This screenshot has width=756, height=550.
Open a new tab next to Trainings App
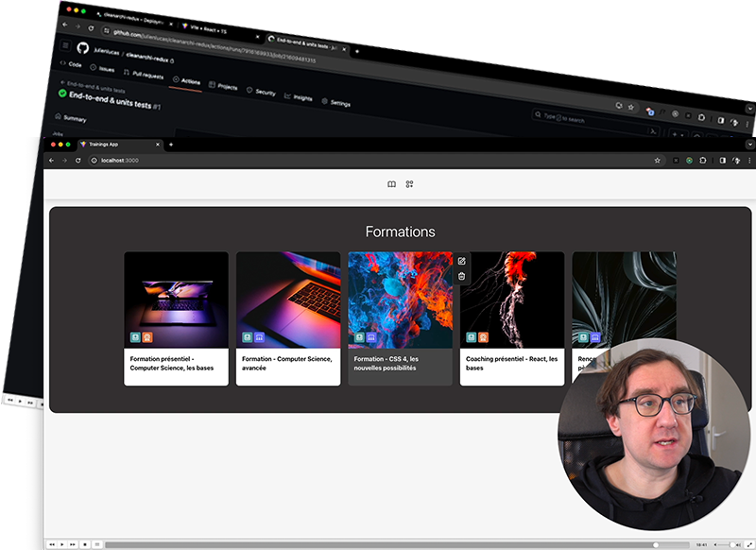[x=171, y=145]
